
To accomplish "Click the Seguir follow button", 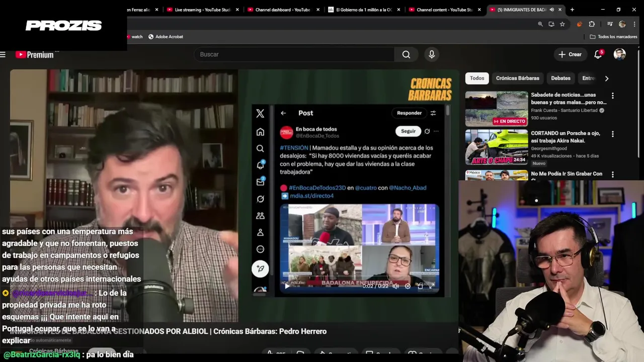I will (x=408, y=131).
